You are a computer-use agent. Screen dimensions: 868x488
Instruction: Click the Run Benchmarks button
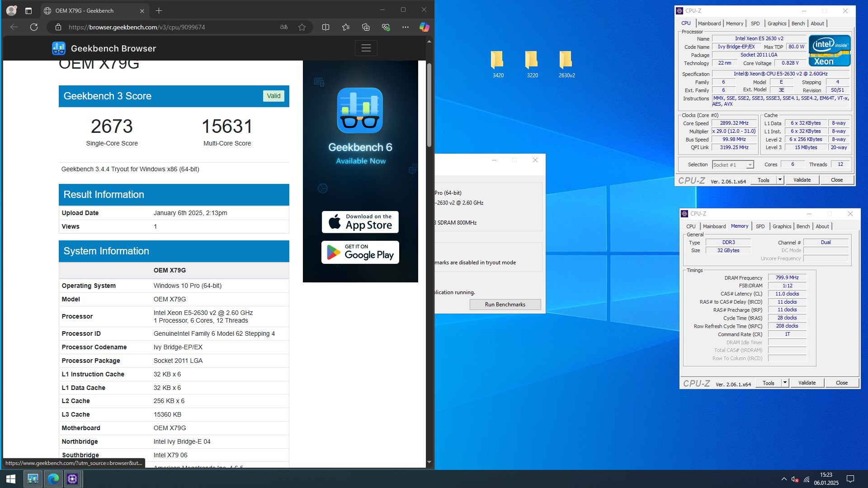(505, 305)
